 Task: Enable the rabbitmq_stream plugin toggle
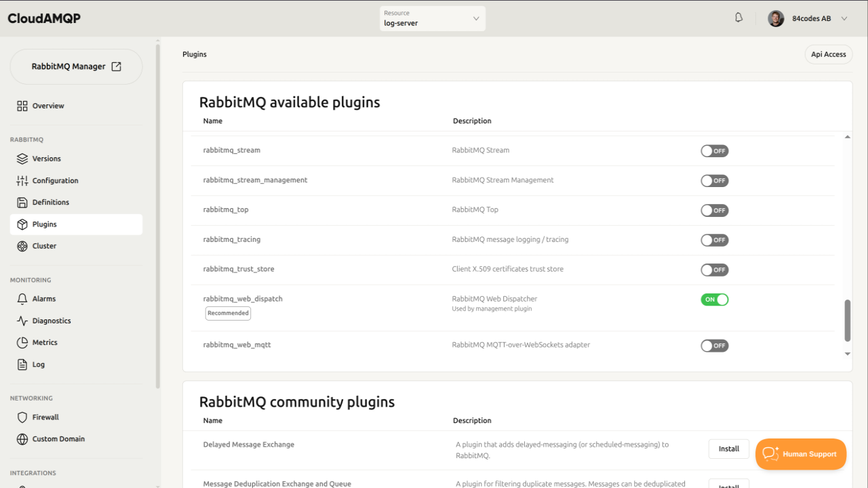(715, 151)
